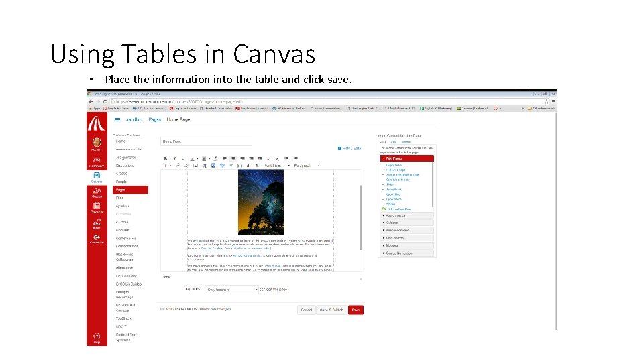Align text left in the editor

225,158
